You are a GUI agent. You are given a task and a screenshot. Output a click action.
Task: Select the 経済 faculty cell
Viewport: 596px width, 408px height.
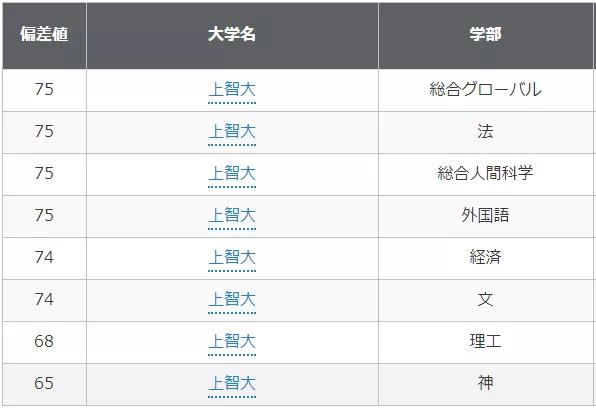[x=485, y=257]
